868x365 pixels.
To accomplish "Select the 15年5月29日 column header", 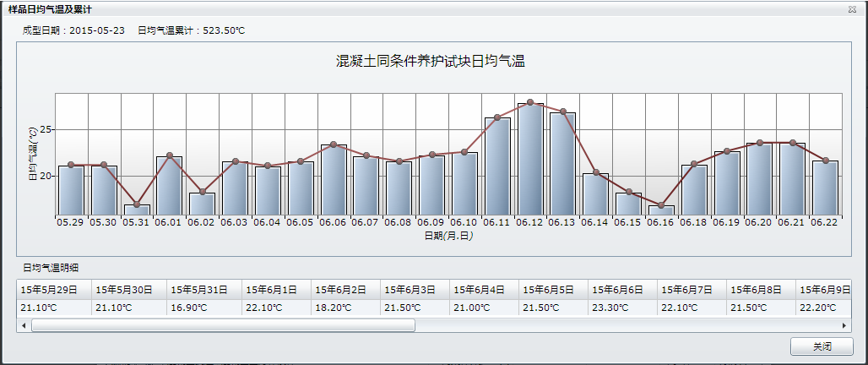I will [x=49, y=290].
